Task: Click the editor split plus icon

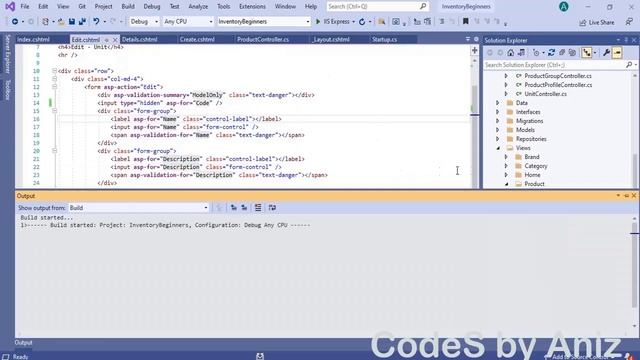Action: pyautogui.click(x=474, y=50)
